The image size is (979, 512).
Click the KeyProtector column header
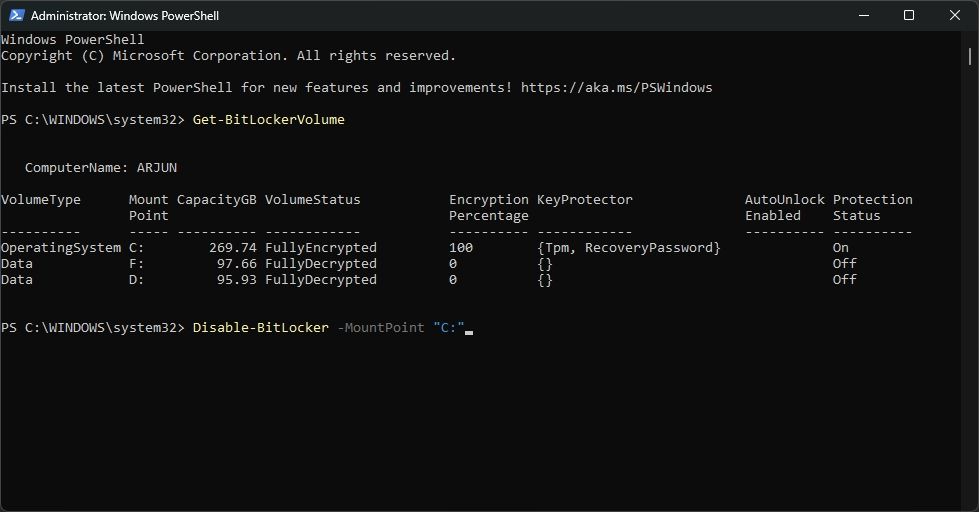click(x=584, y=199)
